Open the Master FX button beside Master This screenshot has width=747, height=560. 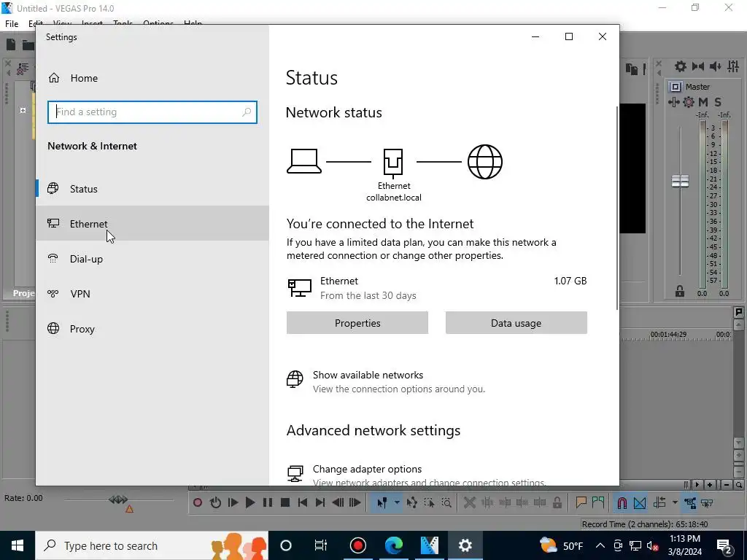(x=676, y=87)
